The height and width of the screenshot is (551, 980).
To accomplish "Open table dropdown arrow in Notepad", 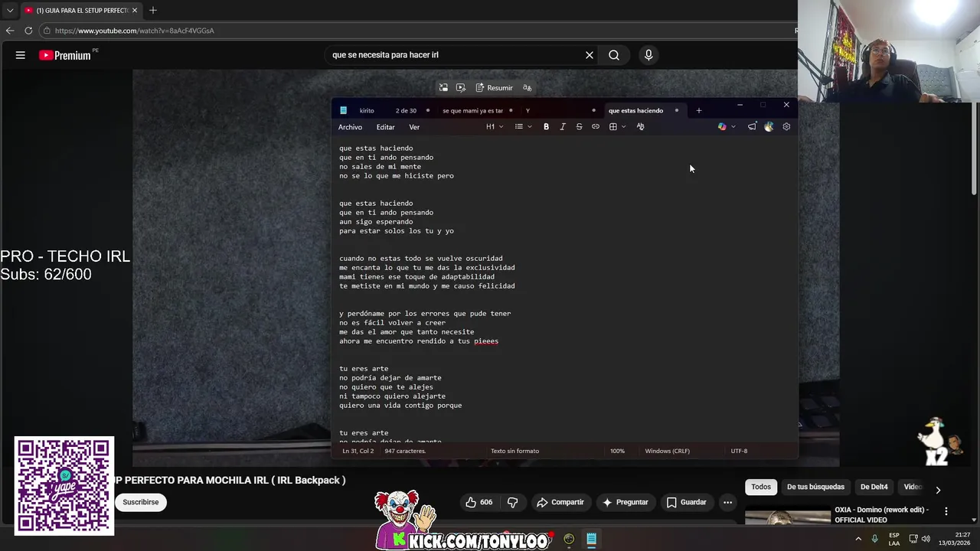I will pos(623,127).
